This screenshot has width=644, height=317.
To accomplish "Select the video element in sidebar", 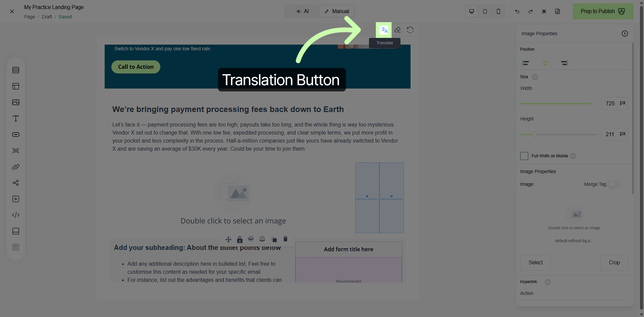I will point(16,199).
